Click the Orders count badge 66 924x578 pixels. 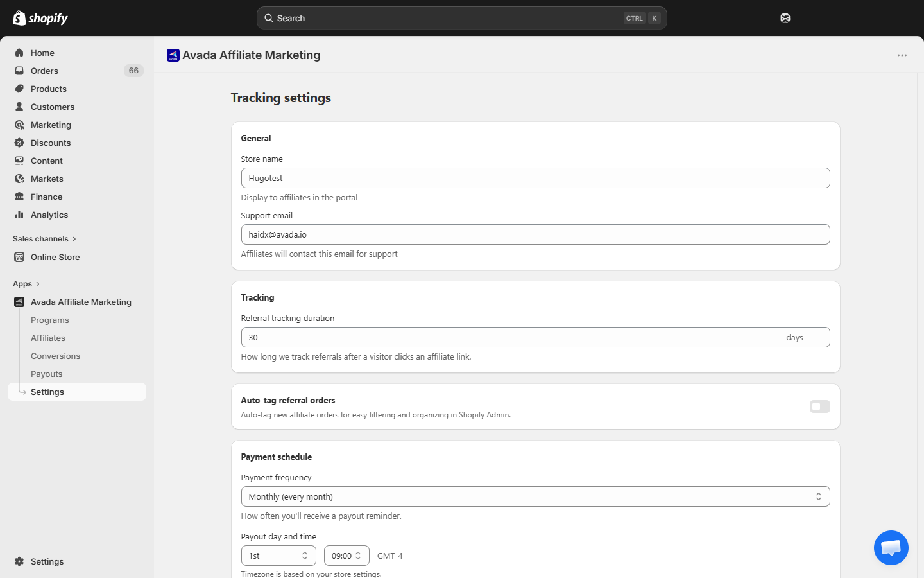point(133,71)
